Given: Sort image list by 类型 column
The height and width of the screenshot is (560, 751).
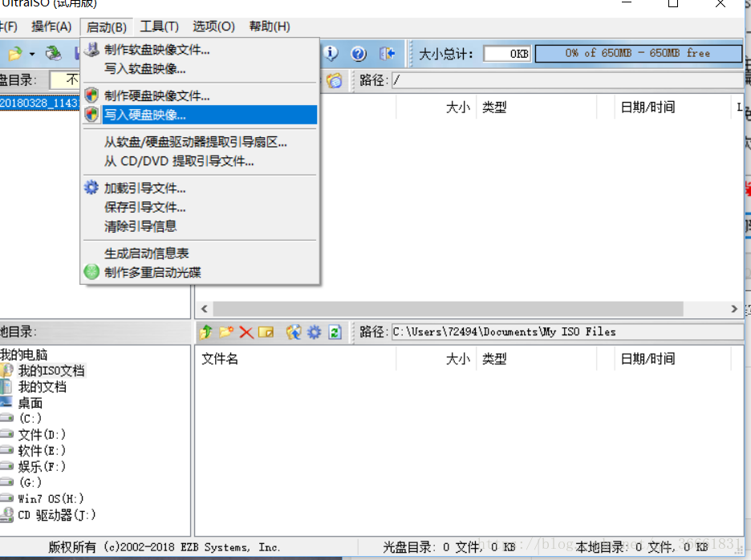Looking at the screenshot, I should pos(537,108).
